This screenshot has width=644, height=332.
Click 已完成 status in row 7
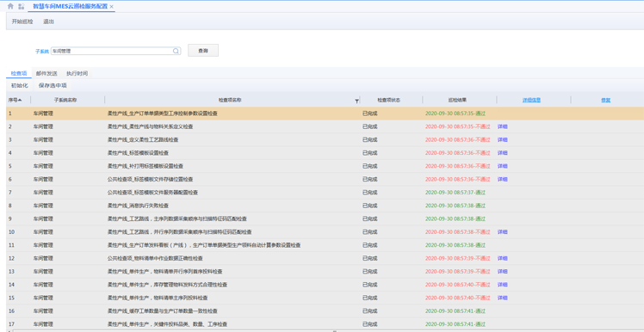pos(369,193)
